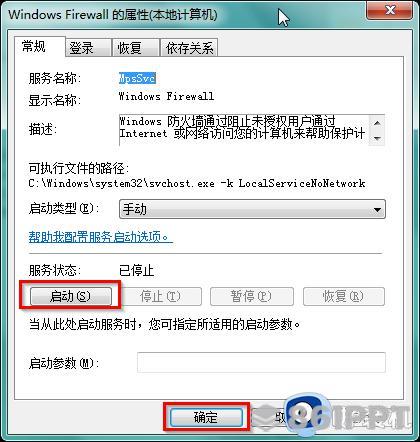This screenshot has height=442, width=420.
Task: Click the description scrollbar down arrow
Action: click(377, 138)
